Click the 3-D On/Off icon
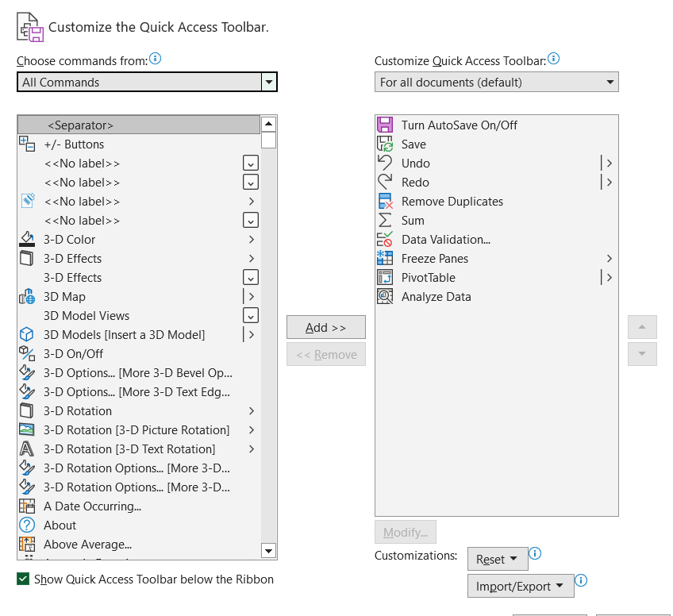 click(27, 354)
